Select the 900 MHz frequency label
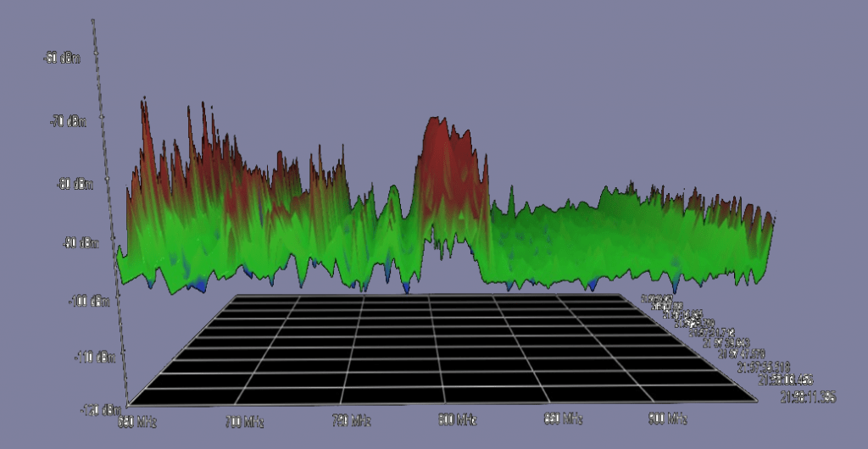This screenshot has width=868, height=449. 667,419
